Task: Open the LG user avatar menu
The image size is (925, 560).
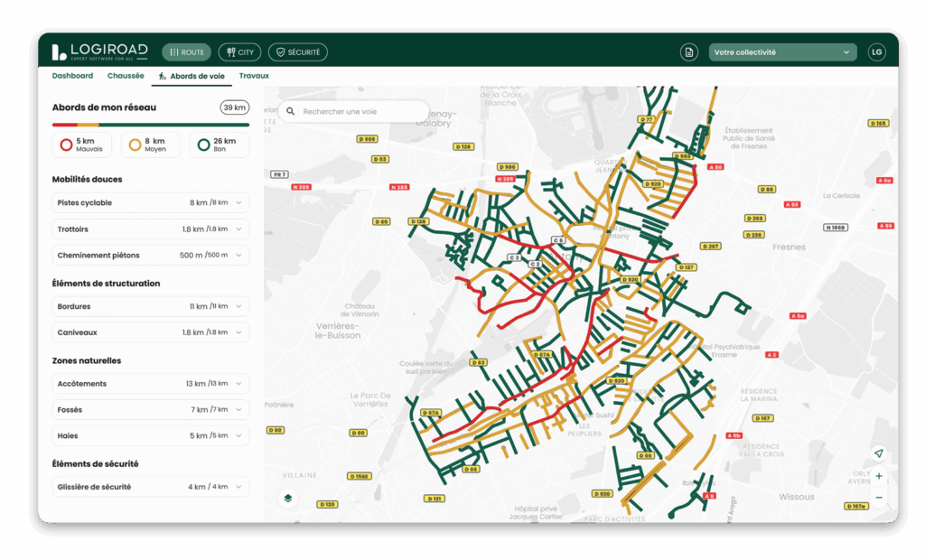Action: (x=876, y=52)
